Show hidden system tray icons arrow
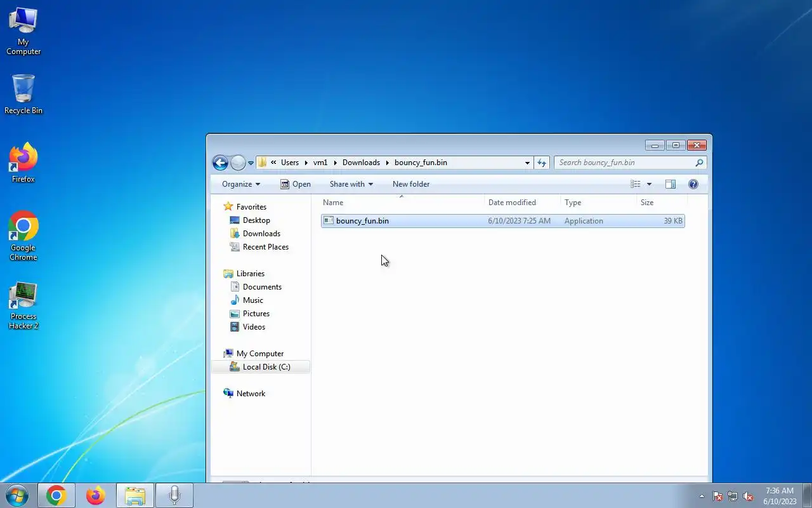Screen dimensions: 812x508 [x=702, y=496]
